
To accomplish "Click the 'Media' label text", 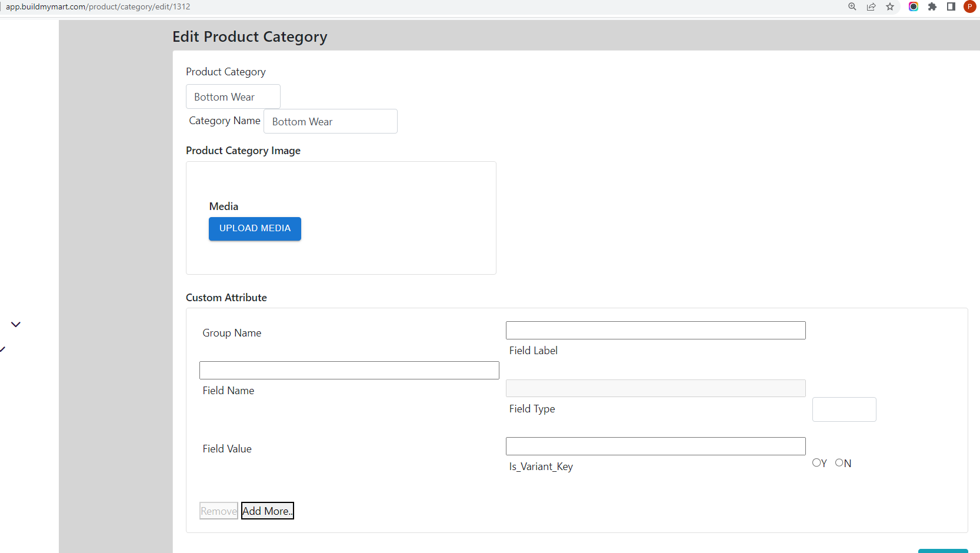I will [x=224, y=206].
